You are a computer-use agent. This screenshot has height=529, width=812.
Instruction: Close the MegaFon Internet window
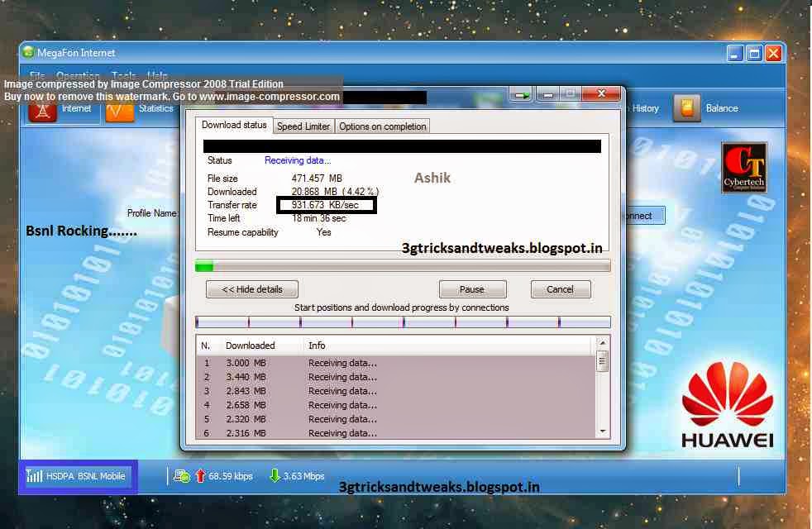(773, 54)
